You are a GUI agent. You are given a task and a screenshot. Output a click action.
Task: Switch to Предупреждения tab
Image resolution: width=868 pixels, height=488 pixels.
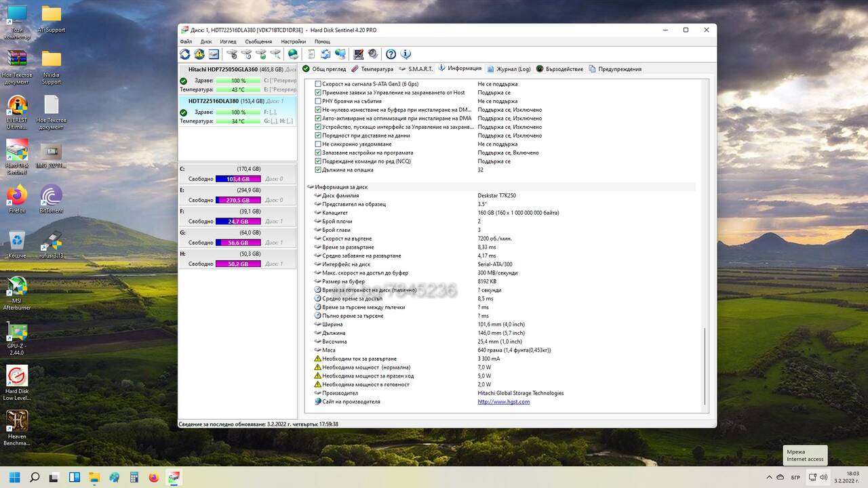click(x=615, y=69)
